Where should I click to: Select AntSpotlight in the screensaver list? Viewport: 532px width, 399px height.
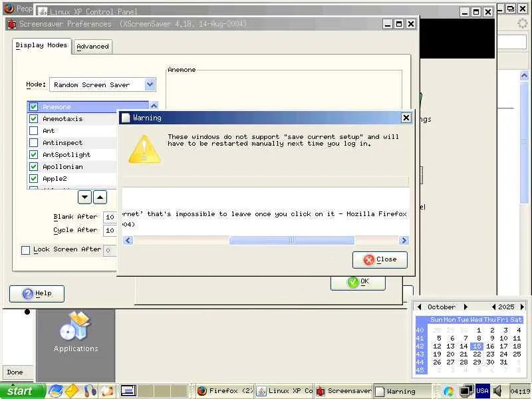click(66, 155)
